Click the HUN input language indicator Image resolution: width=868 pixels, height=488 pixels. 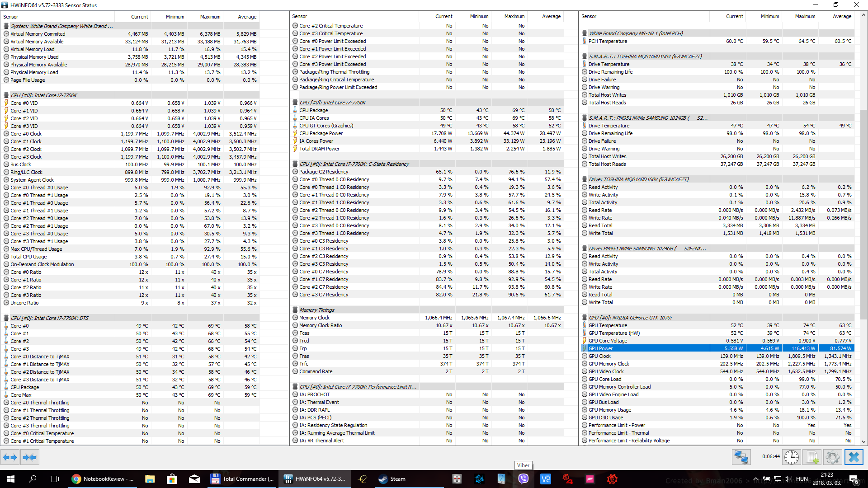coord(802,479)
